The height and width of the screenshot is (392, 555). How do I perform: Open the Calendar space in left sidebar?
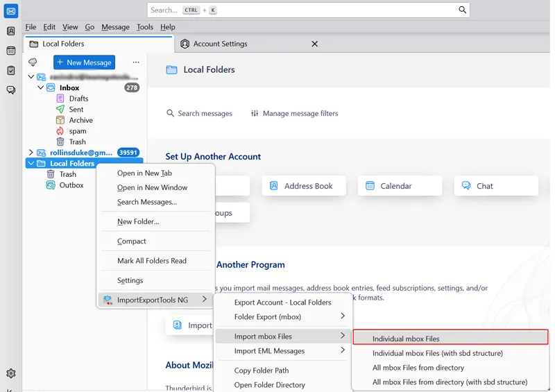click(x=10, y=51)
